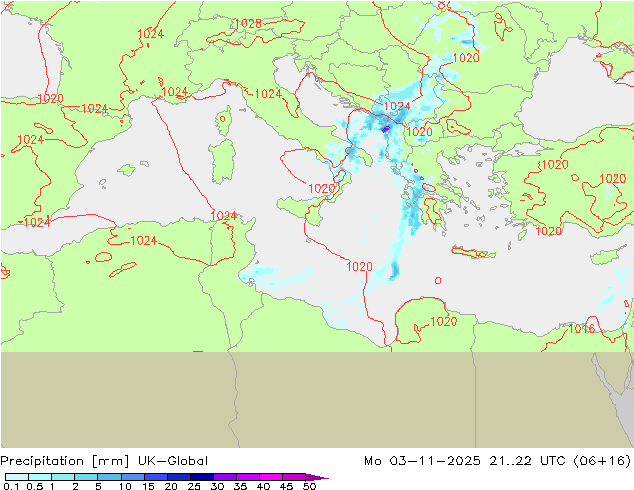Viewport: 634px width, 490px height.
Task: Pick the dark navy legend swatch between 25 and 30
Action: [202, 477]
